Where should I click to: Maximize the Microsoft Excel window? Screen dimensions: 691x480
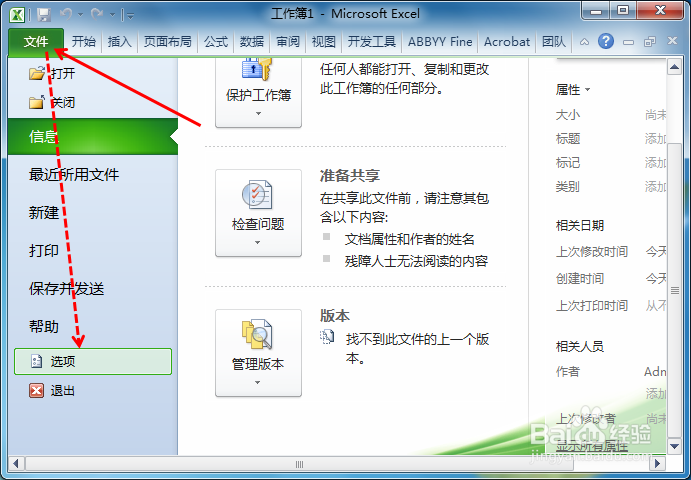(x=622, y=11)
